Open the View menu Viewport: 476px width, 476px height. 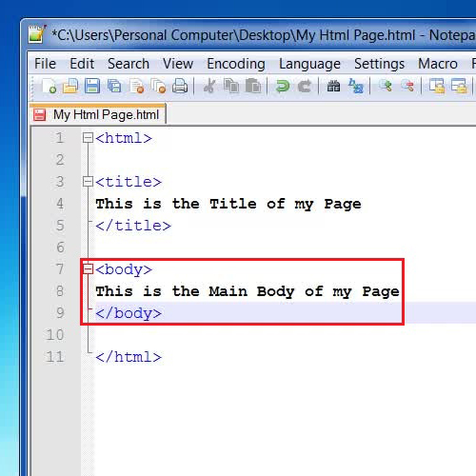tap(178, 64)
